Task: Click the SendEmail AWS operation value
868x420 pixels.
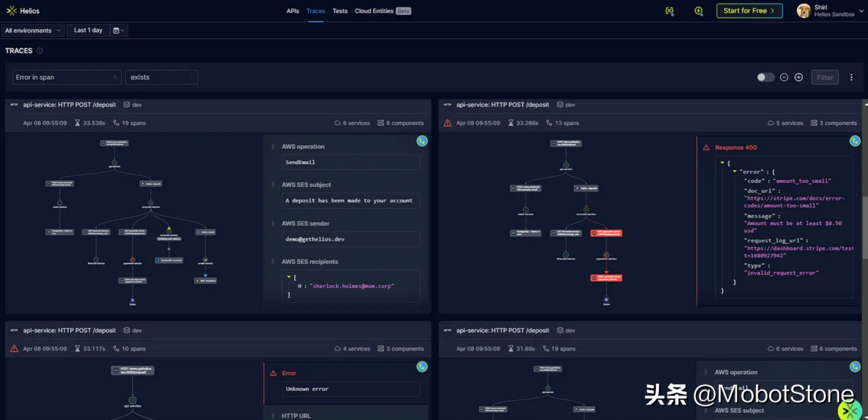Action: pyautogui.click(x=350, y=162)
